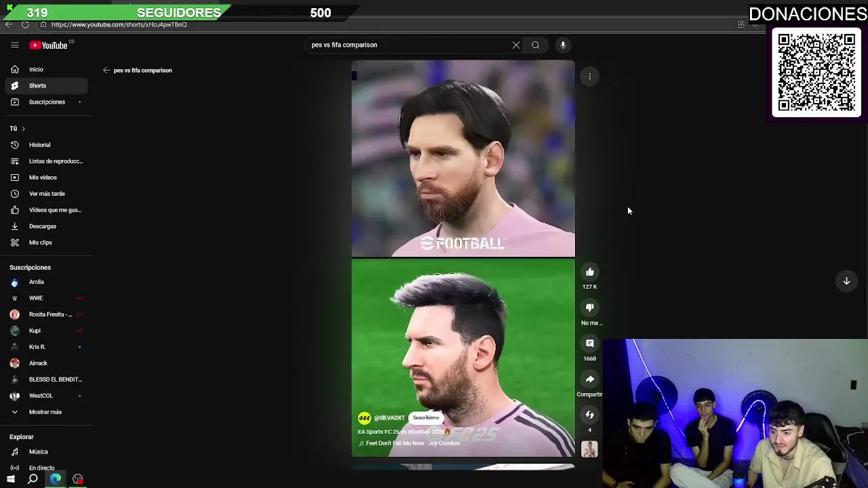Expand Mostrar más subscriptions list

point(46,412)
